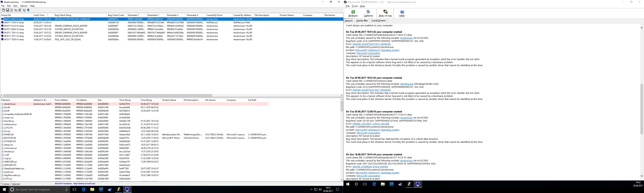The height and width of the screenshot is (193, 644).
Task: Switch to the Dump files tab
Action: coord(362,21)
